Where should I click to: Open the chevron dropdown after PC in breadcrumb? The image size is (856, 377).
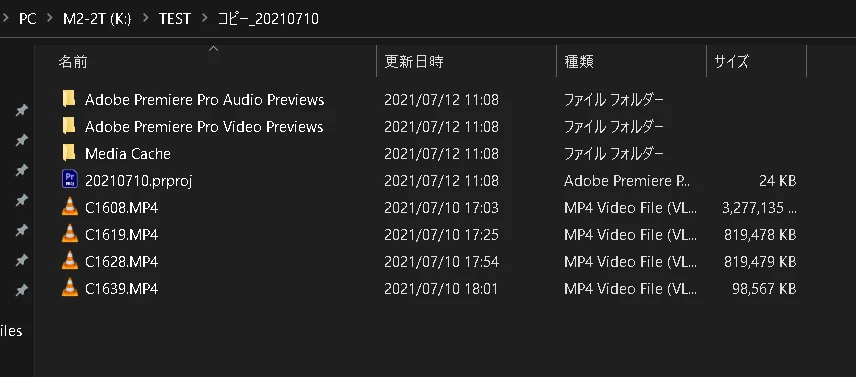(x=50, y=19)
